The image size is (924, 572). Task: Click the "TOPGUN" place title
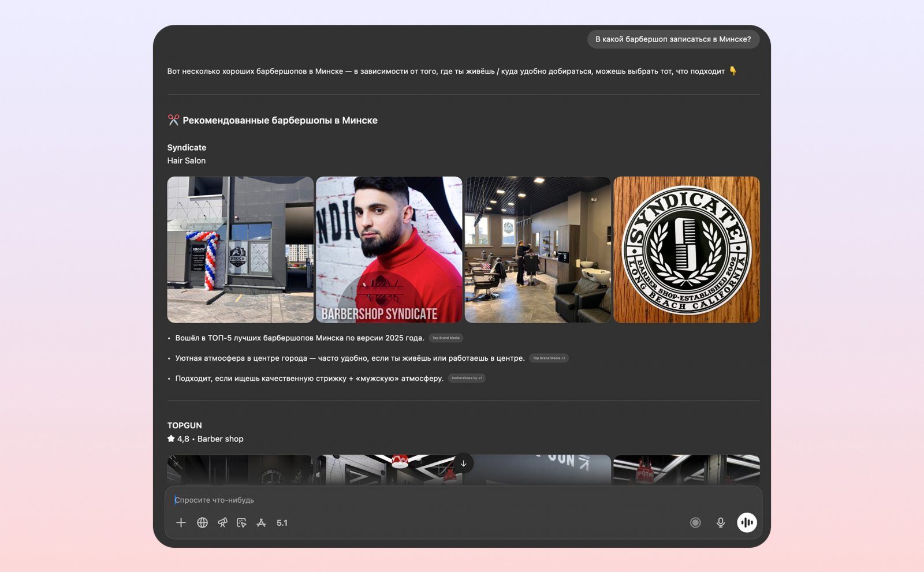(185, 425)
